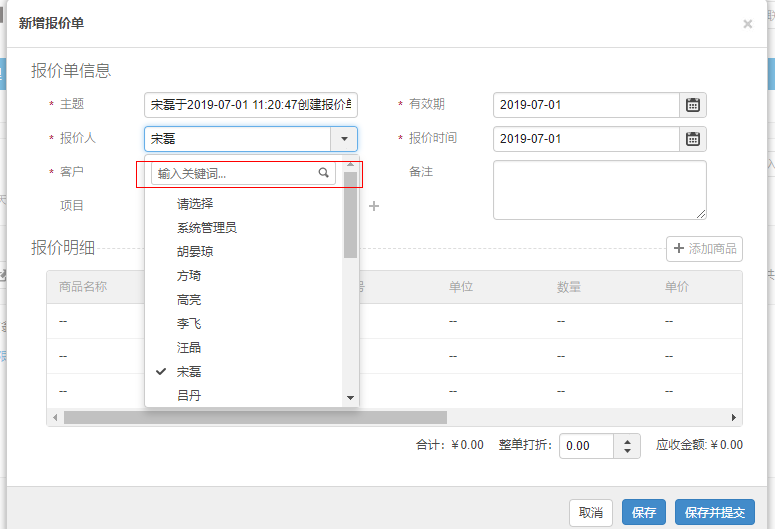Click 添加商品 button
The width and height of the screenshot is (775, 529).
click(705, 249)
